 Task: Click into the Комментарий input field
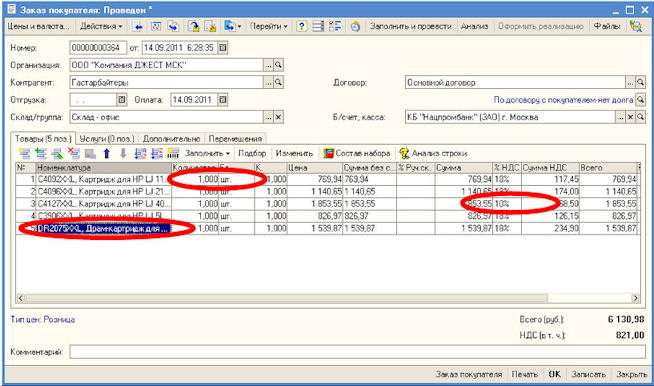357,352
